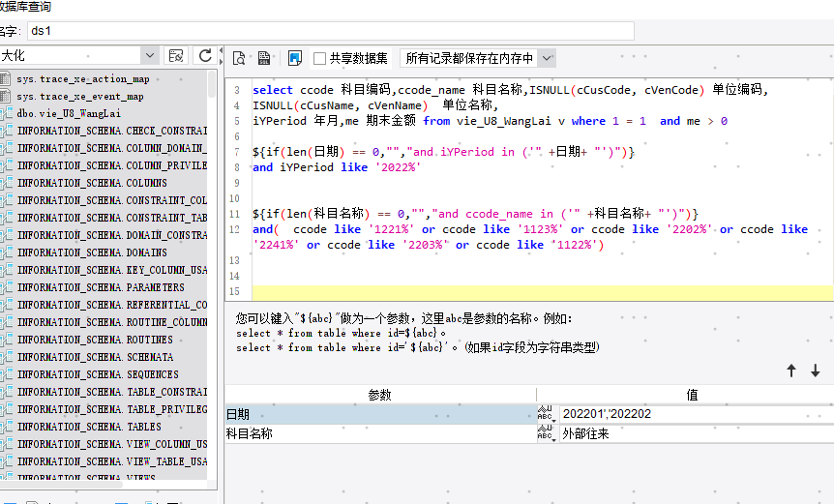The image size is (834, 504).
Task: Click the 日期 parameter name cell
Action: coord(380,414)
